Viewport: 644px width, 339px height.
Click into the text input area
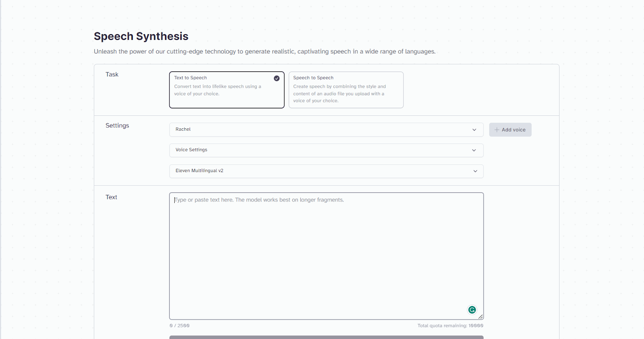(326, 256)
